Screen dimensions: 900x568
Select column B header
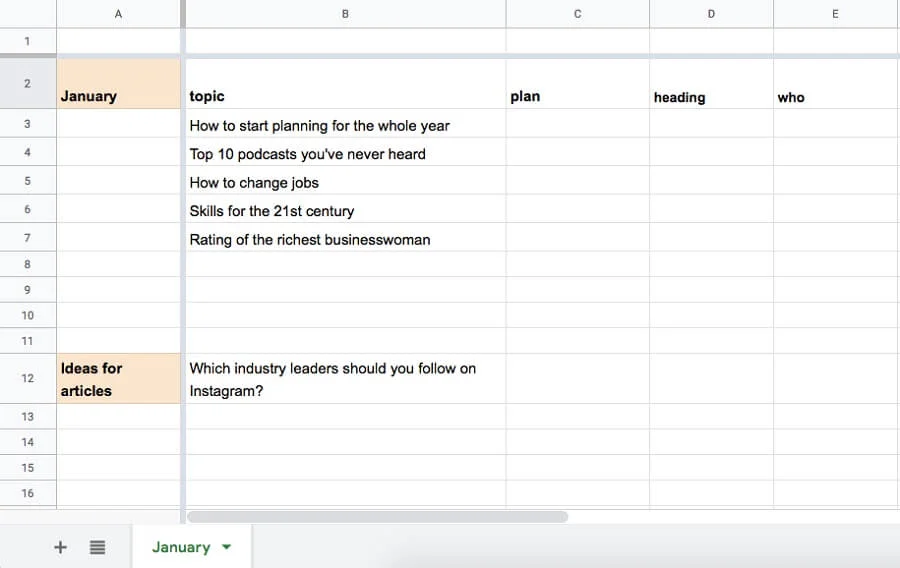click(345, 14)
